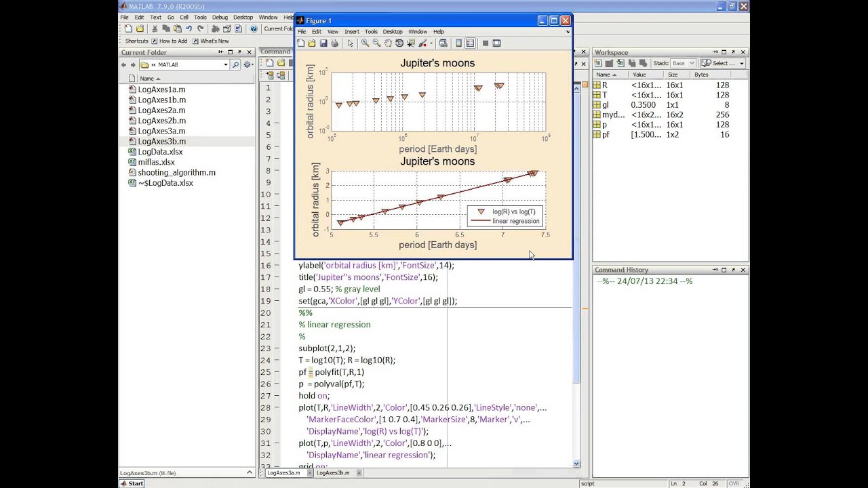Open Simulink from MATLAB toolbar icon
The height and width of the screenshot is (488, 868).
pyautogui.click(x=215, y=28)
